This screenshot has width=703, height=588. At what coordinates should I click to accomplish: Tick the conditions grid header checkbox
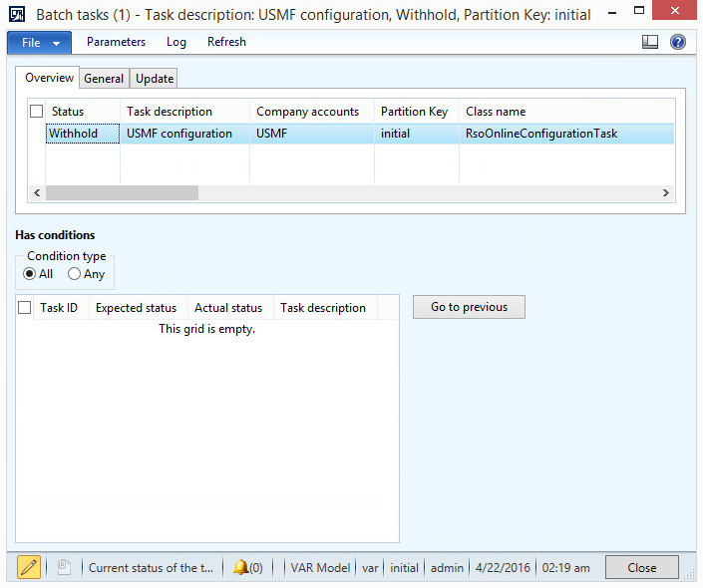(x=25, y=308)
